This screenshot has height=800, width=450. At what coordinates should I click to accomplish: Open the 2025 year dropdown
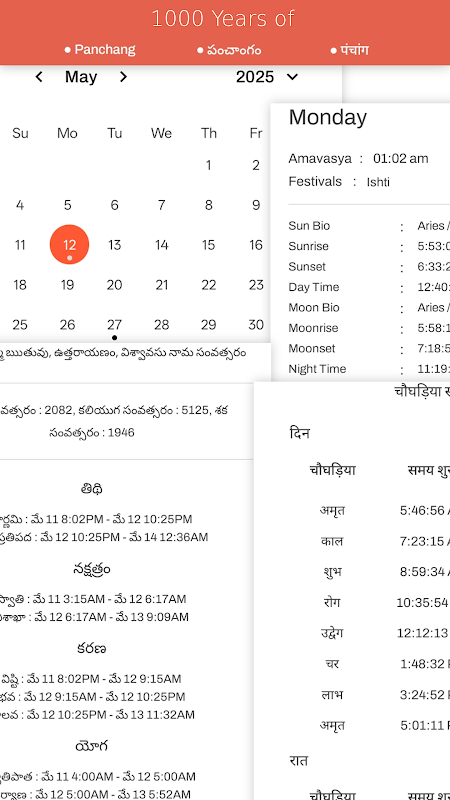coord(267,77)
